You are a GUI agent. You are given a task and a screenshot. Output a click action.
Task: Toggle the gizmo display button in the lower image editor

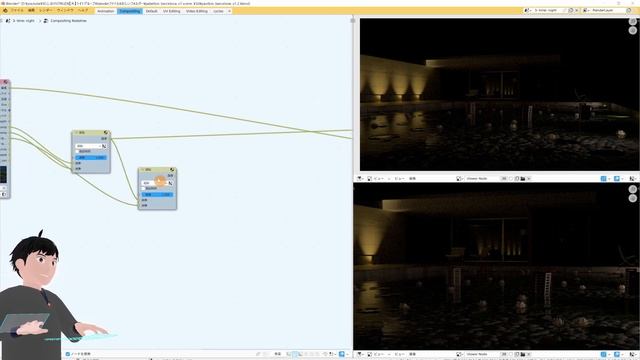[x=604, y=354]
